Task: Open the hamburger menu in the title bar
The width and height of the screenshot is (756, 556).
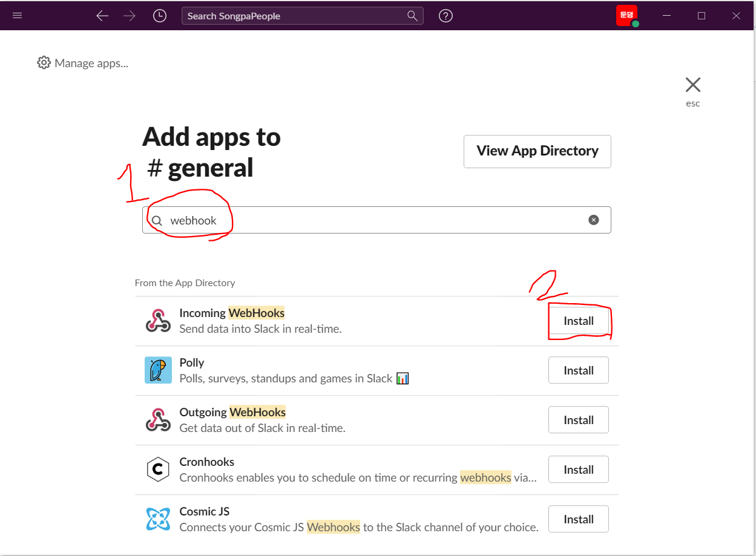Action: point(17,16)
